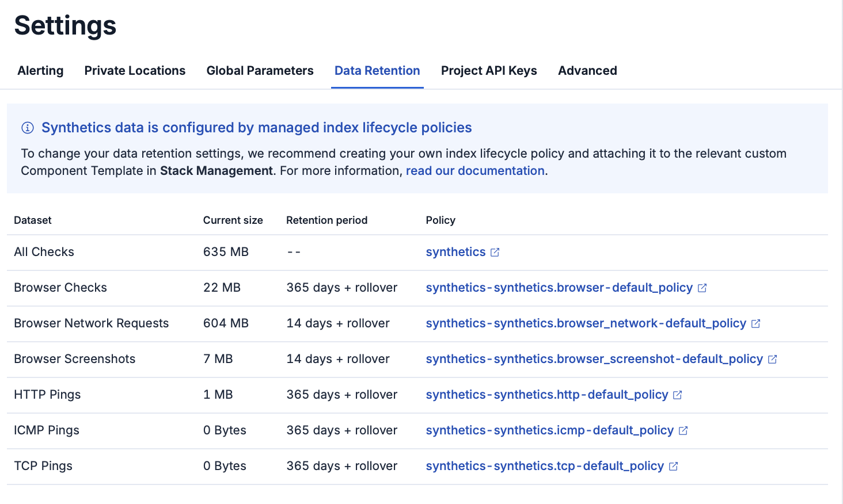This screenshot has height=504, width=843.
Task: Click the read our documentation link
Action: tap(475, 170)
